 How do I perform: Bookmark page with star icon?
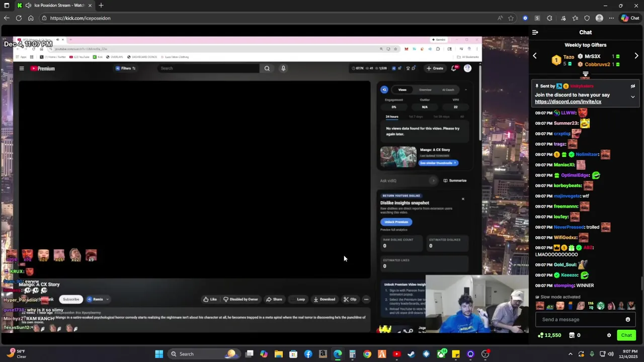point(511,18)
